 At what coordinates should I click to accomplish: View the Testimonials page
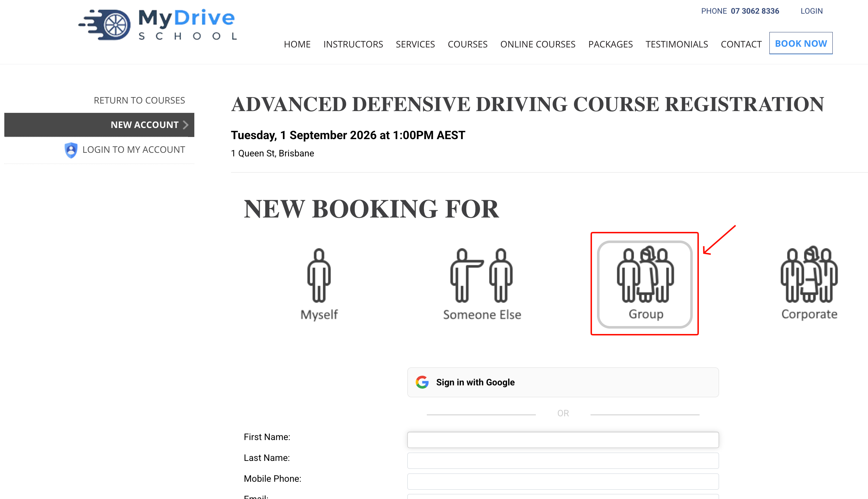pos(677,44)
